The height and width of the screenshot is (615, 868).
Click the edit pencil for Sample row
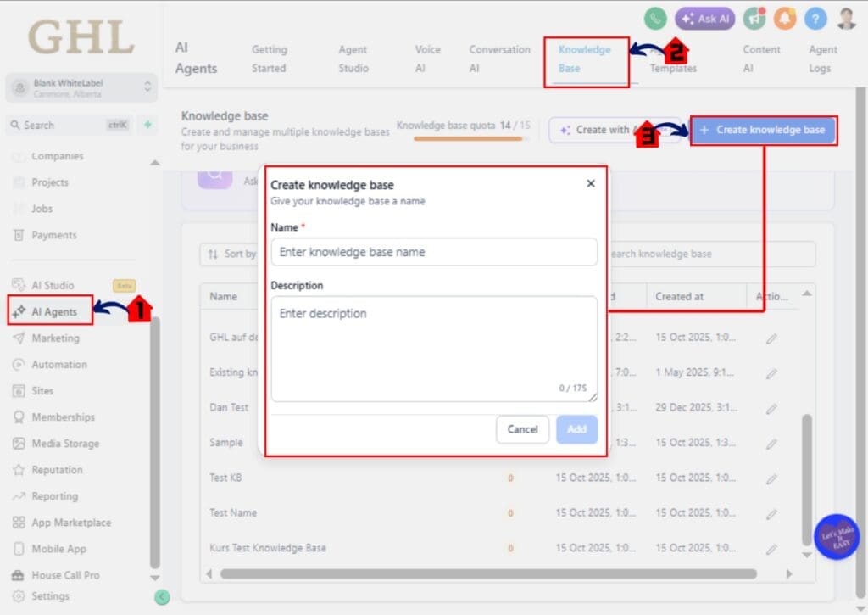coord(771,444)
